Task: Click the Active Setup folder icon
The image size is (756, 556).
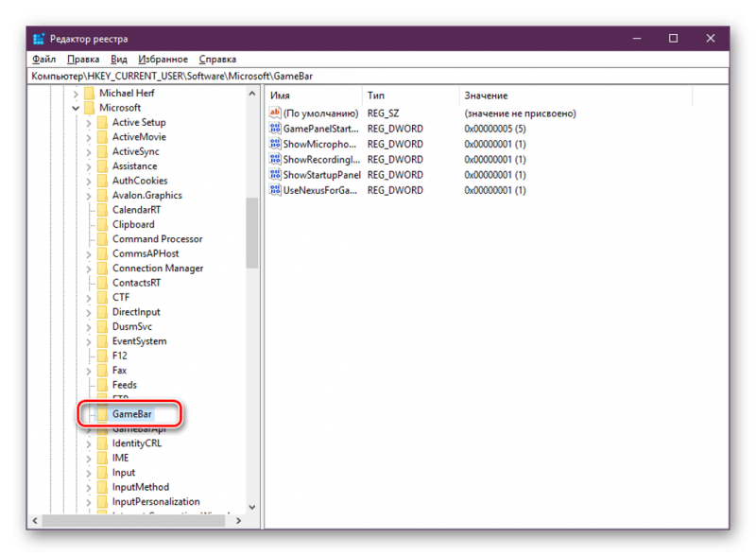Action: [x=102, y=123]
